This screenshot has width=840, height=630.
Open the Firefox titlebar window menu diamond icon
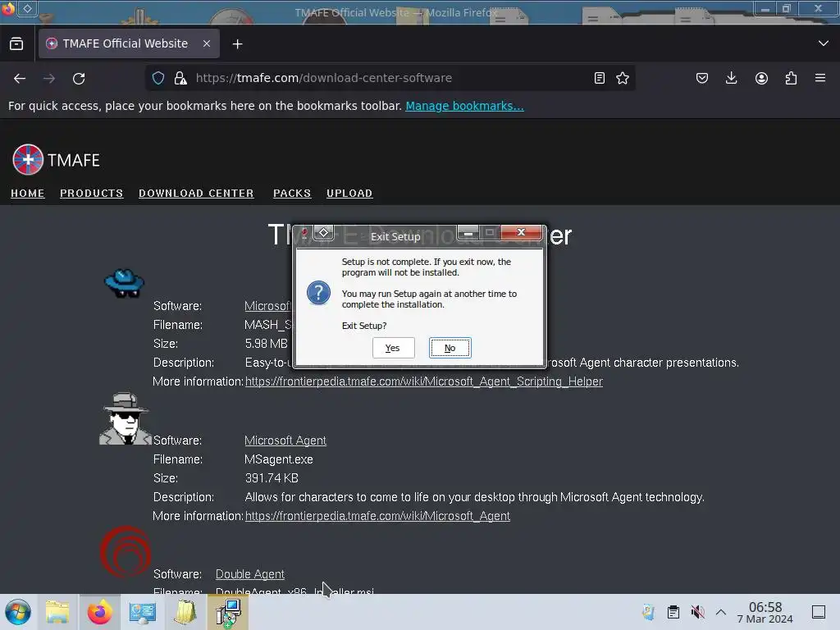coord(27,8)
